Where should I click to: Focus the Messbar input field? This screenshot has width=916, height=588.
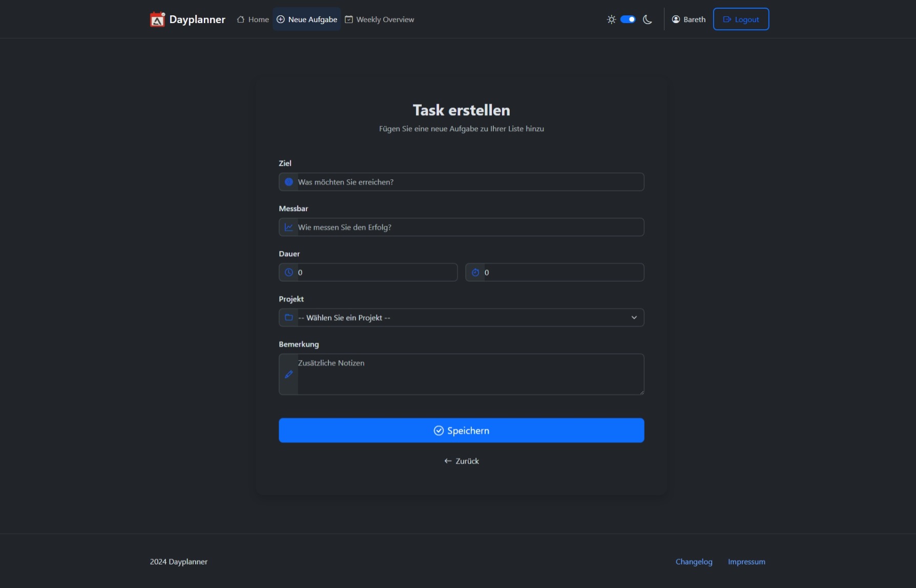click(470, 227)
